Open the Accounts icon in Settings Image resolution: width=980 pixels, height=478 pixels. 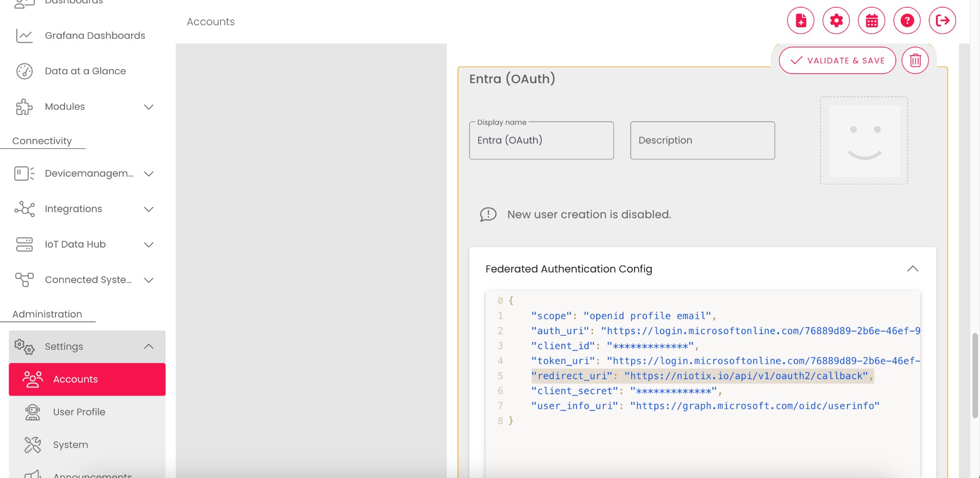pyautogui.click(x=32, y=379)
